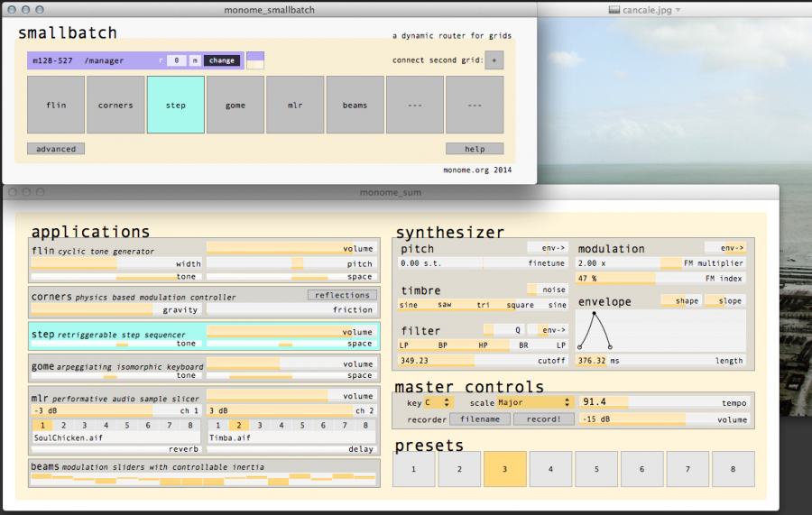This screenshot has height=515, width=812.
Task: Select the highlighted step app tile
Action: click(x=176, y=105)
